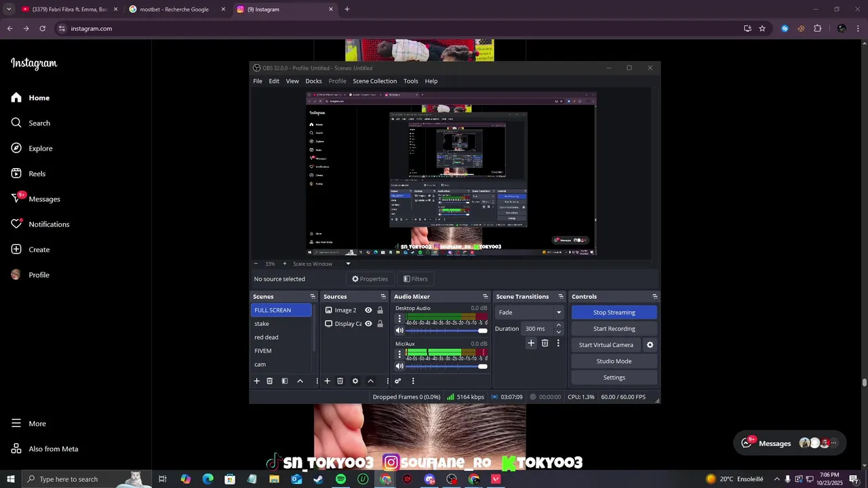Screen dimensions: 868x488
Task: Open the OBS View menu
Action: coord(292,81)
